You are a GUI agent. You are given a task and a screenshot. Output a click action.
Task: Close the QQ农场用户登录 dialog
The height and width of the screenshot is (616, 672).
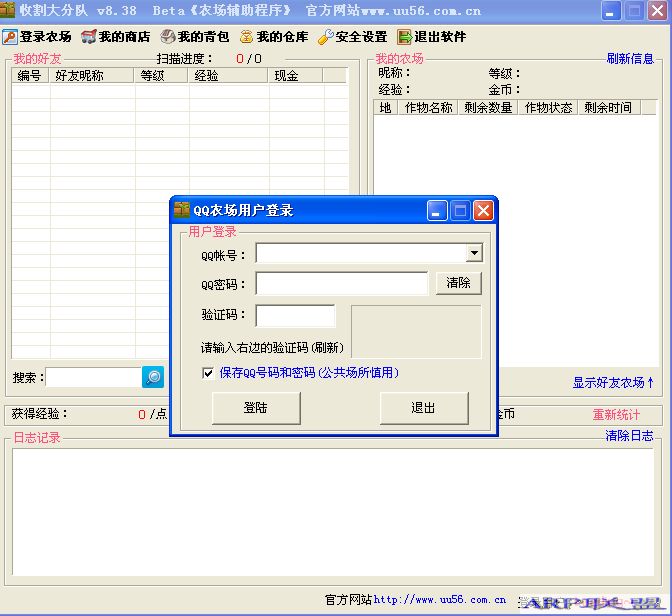click(483, 210)
